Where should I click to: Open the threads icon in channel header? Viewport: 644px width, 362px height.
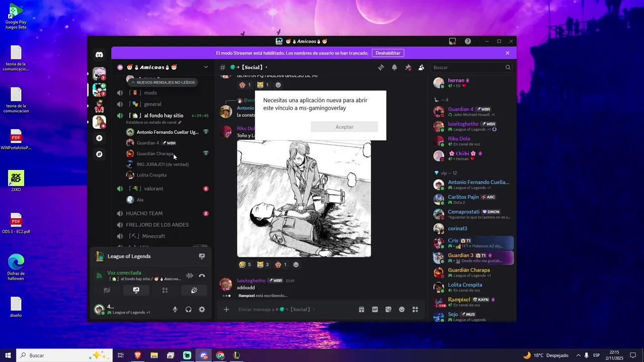coord(381,67)
